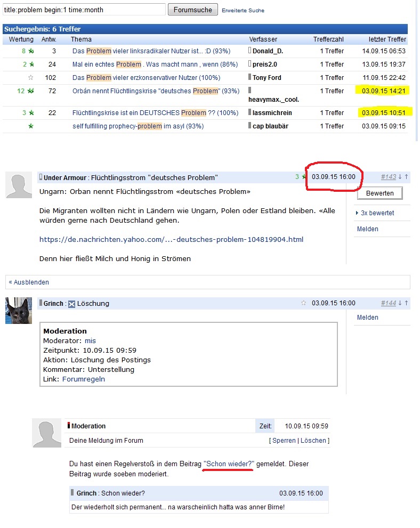The image size is (420, 528).
Task: Sort results by the "letzter Treffer" column
Action: click(x=387, y=39)
